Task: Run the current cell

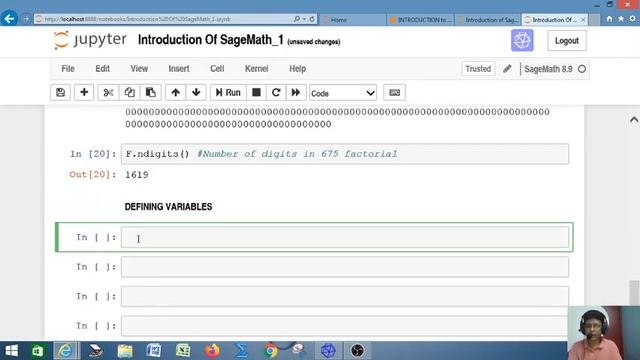Action: click(228, 93)
